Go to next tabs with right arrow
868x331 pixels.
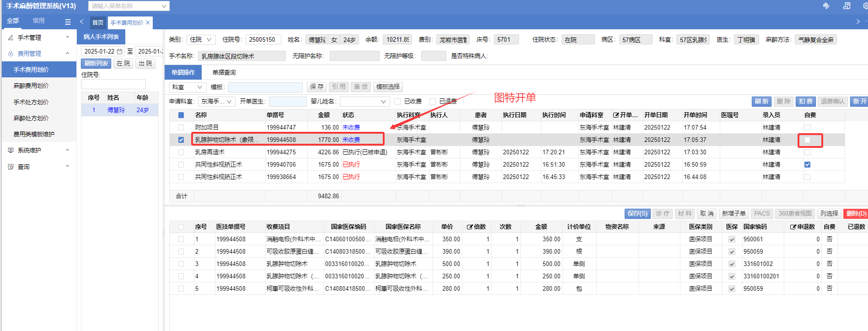(x=858, y=22)
